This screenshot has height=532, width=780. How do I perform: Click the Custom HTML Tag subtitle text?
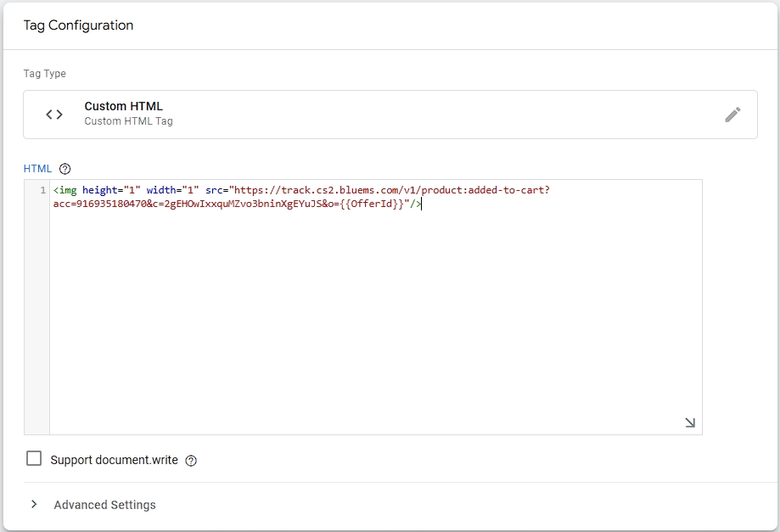click(128, 121)
